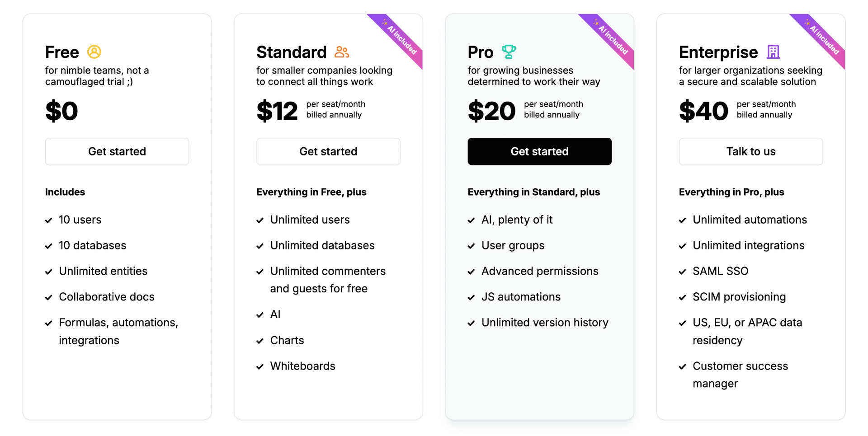This screenshot has height=436, width=868.
Task: Click the Standard plan people icon
Action: click(342, 52)
